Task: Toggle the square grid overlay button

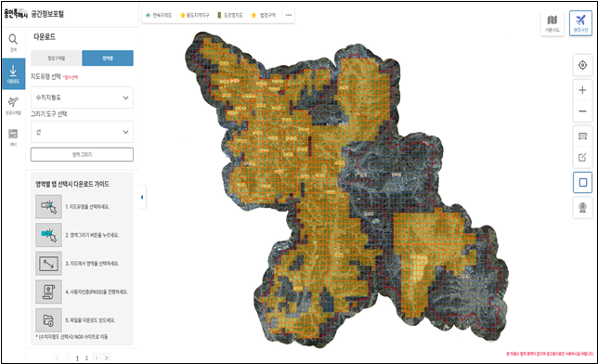Action: 582,183
